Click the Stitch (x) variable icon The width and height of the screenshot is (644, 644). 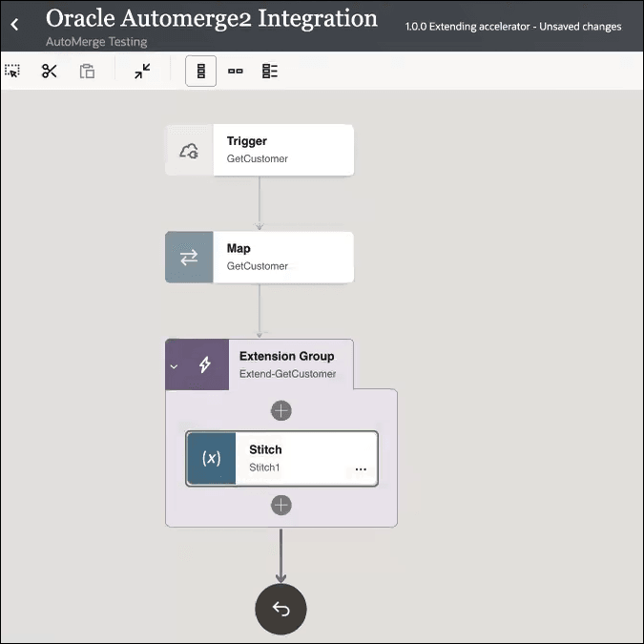(x=212, y=458)
